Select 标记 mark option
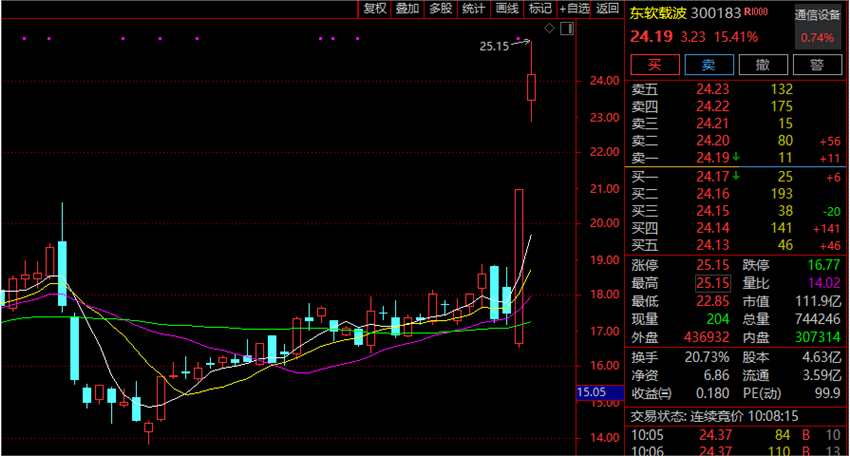This screenshot has height=456, width=850. (x=540, y=8)
